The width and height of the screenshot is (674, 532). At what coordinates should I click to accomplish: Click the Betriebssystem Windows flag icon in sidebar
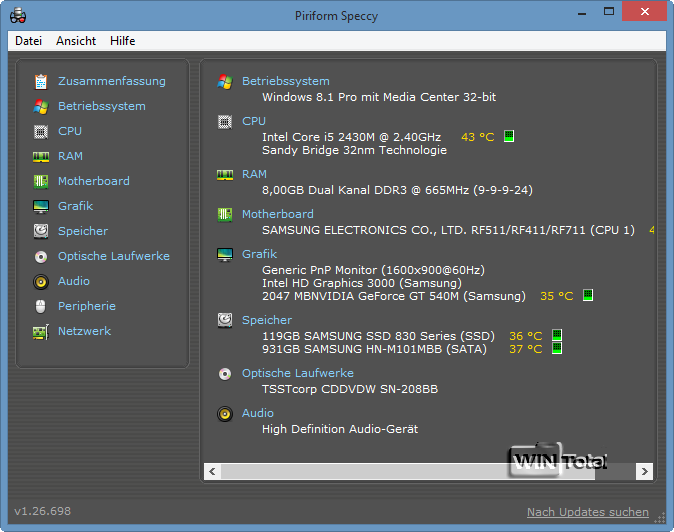click(x=41, y=107)
